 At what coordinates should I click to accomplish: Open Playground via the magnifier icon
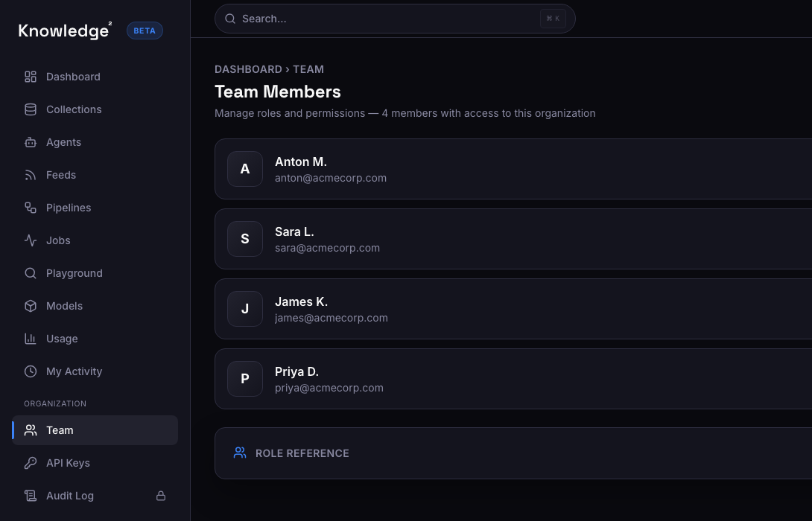pos(30,273)
